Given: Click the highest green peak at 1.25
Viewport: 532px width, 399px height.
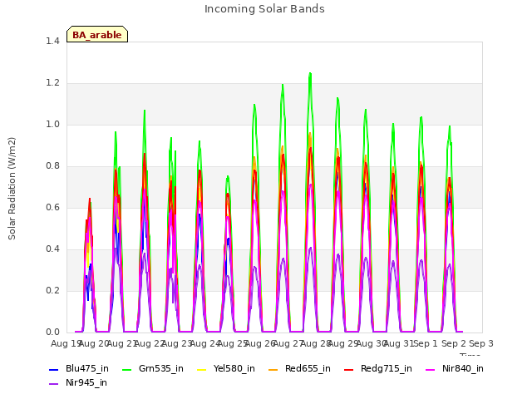Looking at the screenshot, I should (310, 73).
